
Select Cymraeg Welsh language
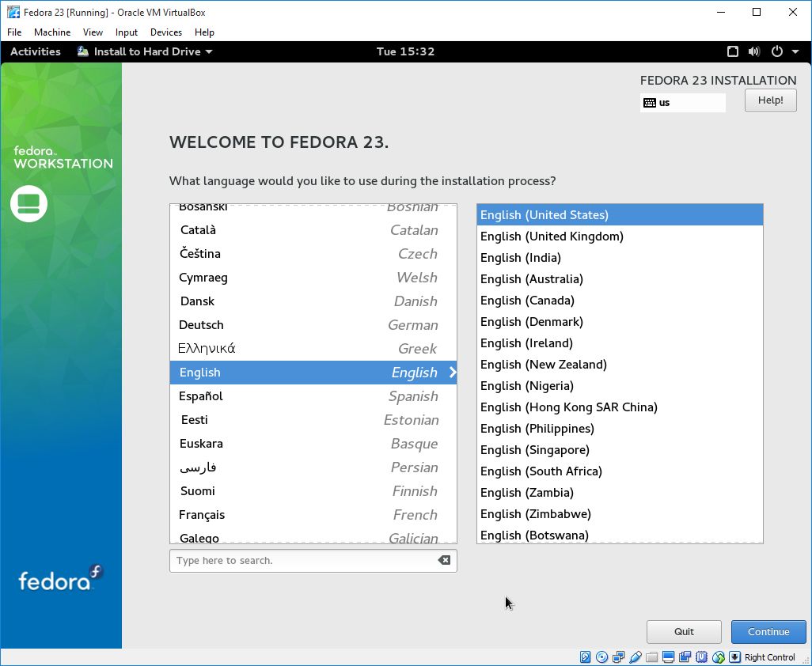pos(313,278)
